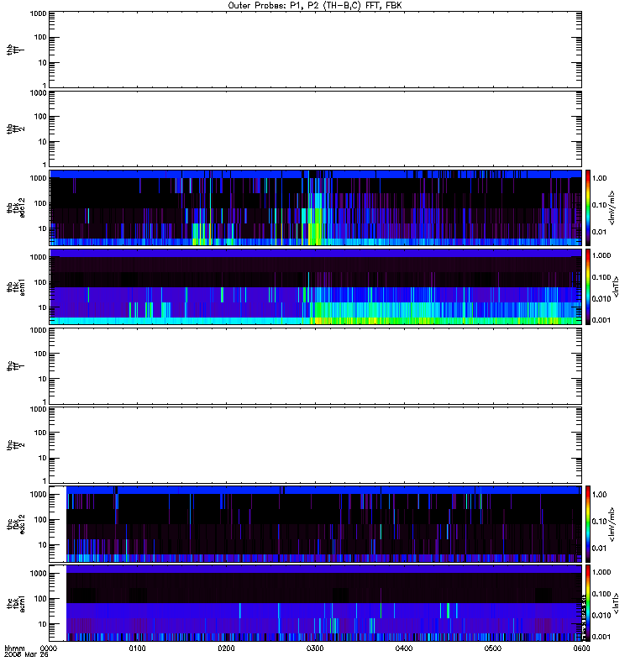Click the "100" y-tick of the topmost thb panel
The image size is (630, 672).
click(x=40, y=37)
